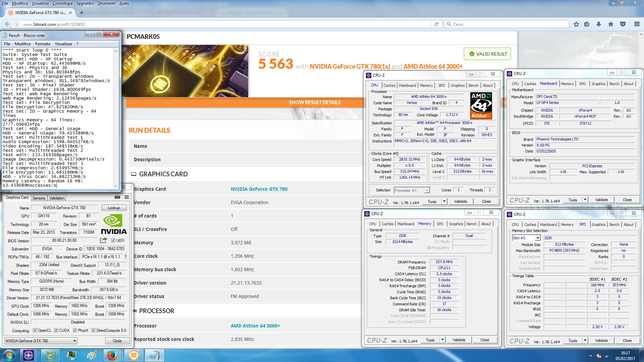Open the Formato menu in Notepad
Image resolution: width=644 pixels, height=362 pixels.
tap(43, 44)
